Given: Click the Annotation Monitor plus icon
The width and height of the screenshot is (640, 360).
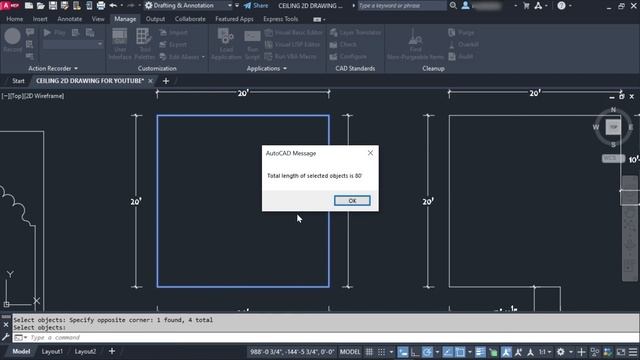Looking at the screenshot, I should [581, 351].
